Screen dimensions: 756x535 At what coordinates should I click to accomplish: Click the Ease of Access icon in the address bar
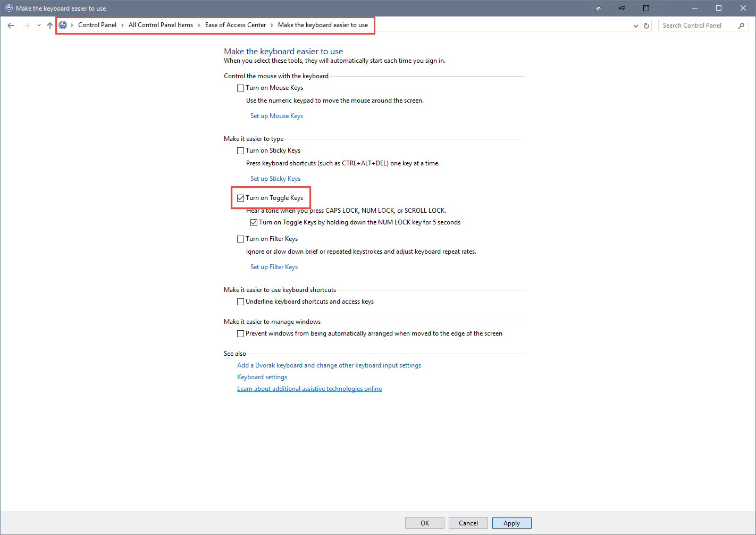coord(63,25)
